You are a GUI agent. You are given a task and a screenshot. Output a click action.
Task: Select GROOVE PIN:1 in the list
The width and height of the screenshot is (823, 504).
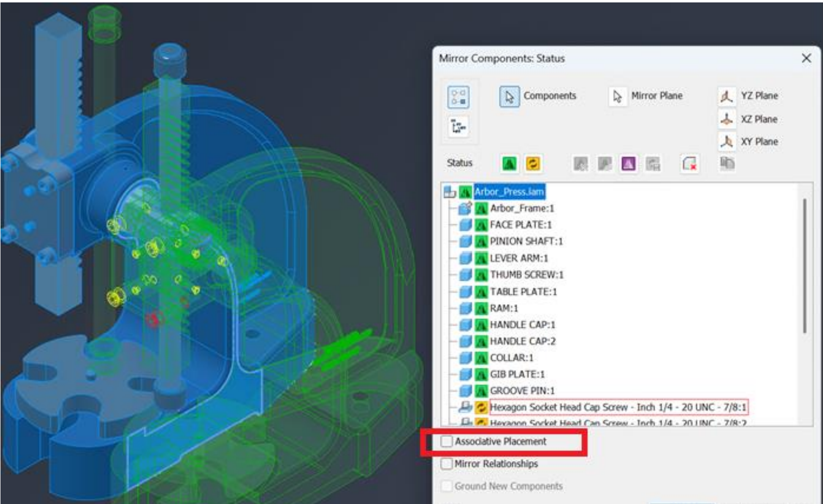tap(522, 391)
